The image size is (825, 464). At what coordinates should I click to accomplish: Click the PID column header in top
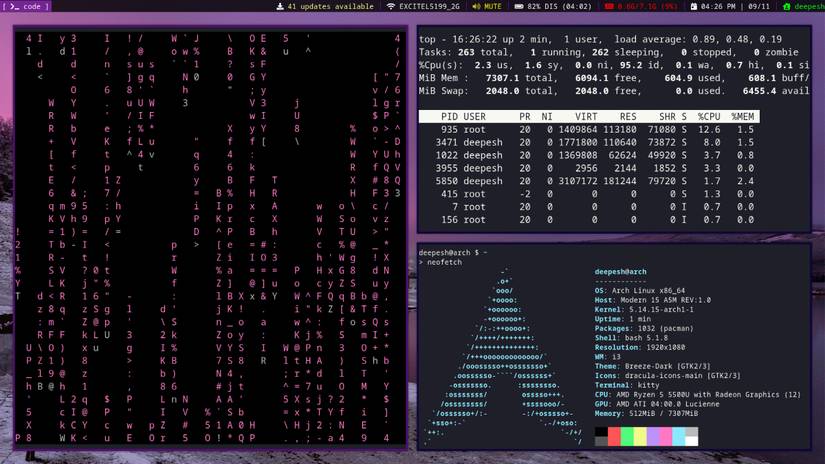click(449, 117)
